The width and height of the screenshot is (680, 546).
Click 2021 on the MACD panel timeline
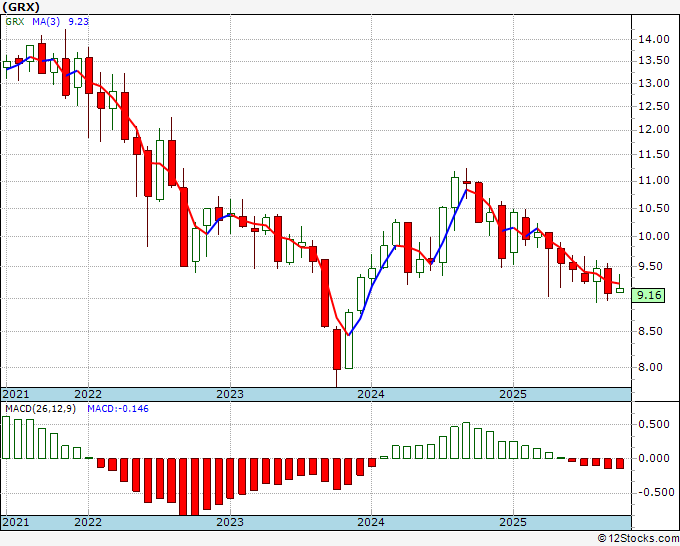16,522
